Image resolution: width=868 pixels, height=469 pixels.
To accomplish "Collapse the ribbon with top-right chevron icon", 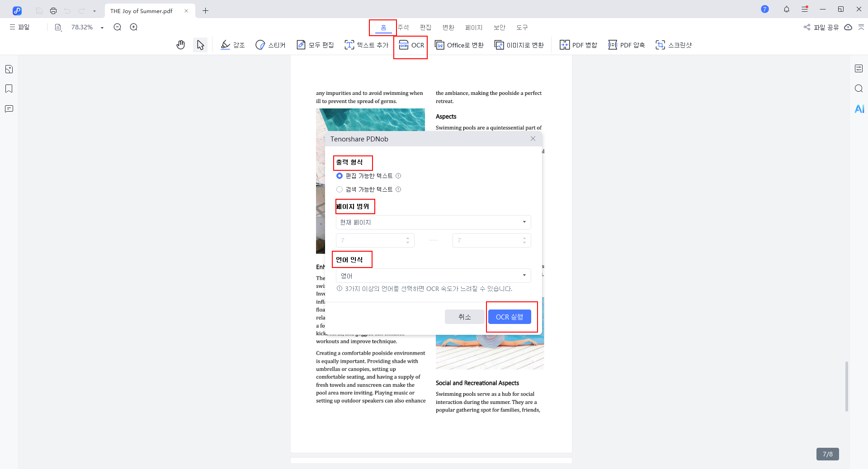I will (861, 28).
